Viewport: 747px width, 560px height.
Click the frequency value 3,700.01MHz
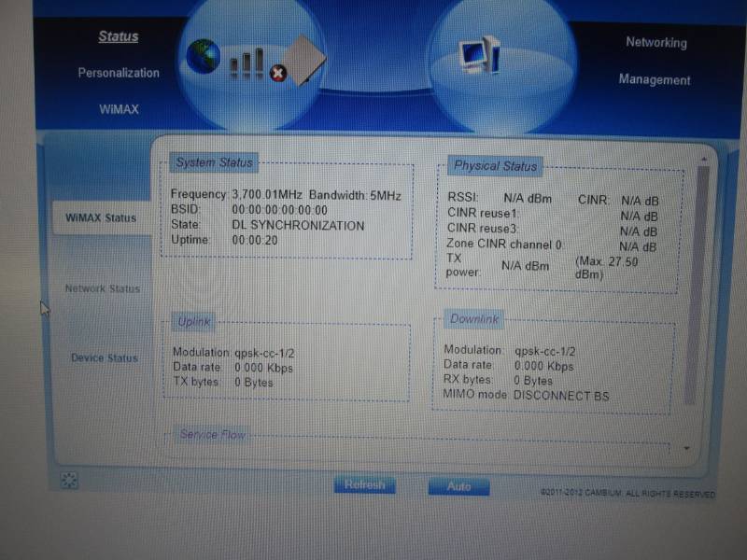[267, 195]
